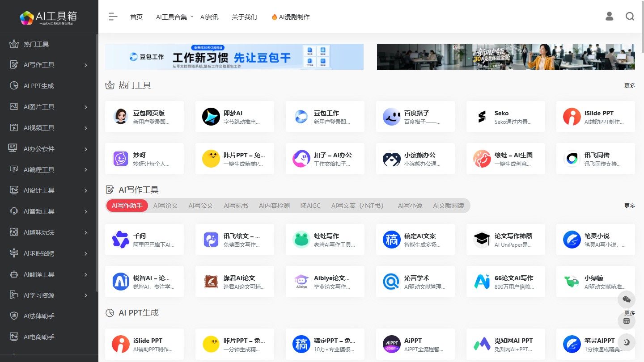This screenshot has width=644, height=362.
Task: Expand AI视频工具 sidebar submenu arrow
Action: [86, 128]
